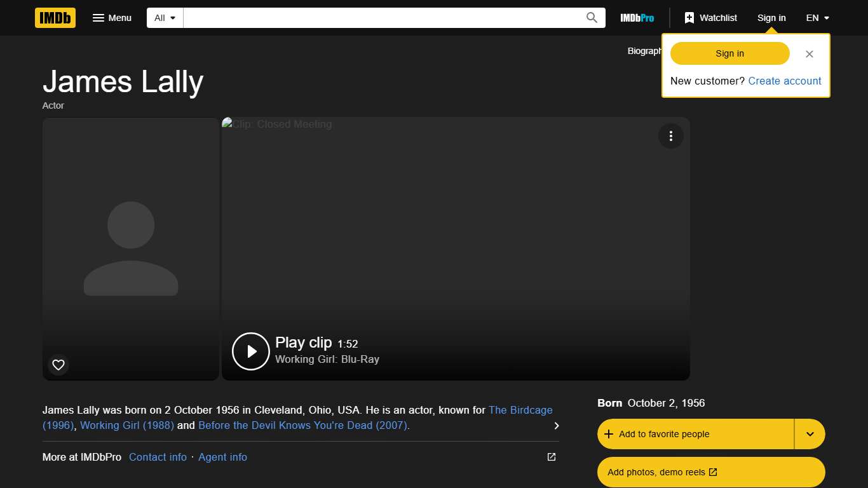Open the All search category dropdown

click(164, 18)
